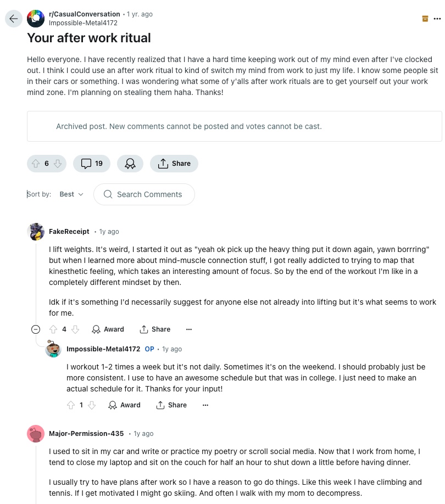Open the r/CasualConversation subreddit link
Viewport: 445px width, 504px height.
84,14
